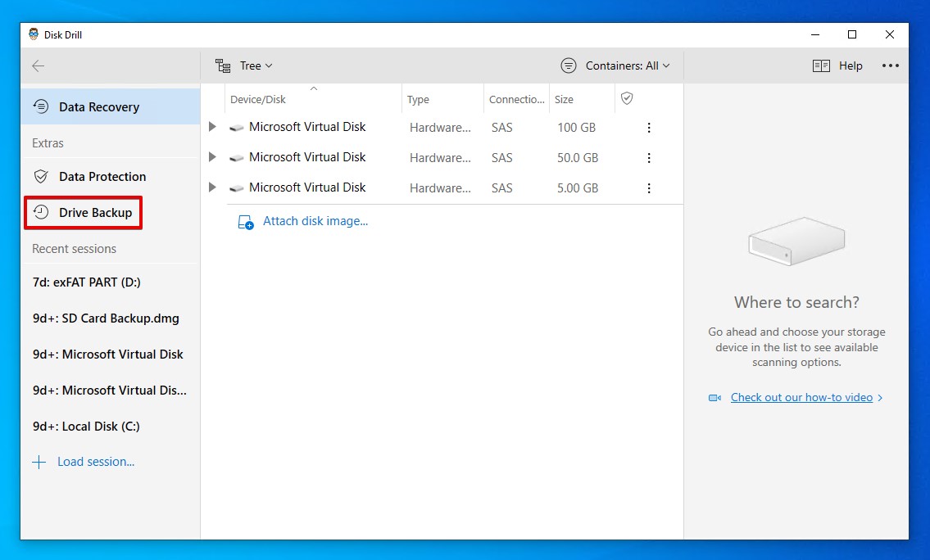Expand the 5.00 GB Microsoft Virtual Disk
Viewport: 930px width, 560px height.
click(212, 187)
